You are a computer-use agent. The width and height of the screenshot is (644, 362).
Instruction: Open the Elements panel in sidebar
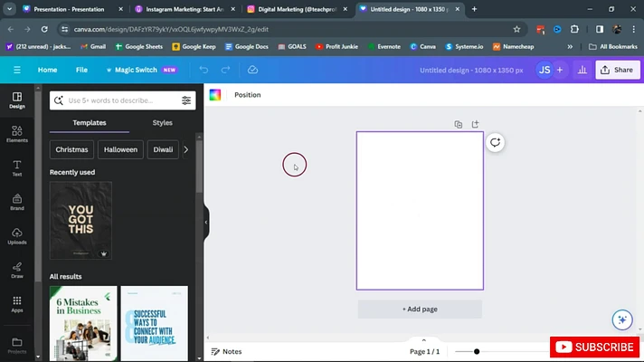pos(16,132)
